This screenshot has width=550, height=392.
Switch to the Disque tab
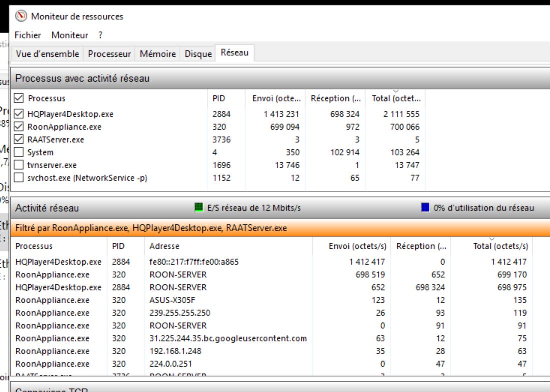198,54
